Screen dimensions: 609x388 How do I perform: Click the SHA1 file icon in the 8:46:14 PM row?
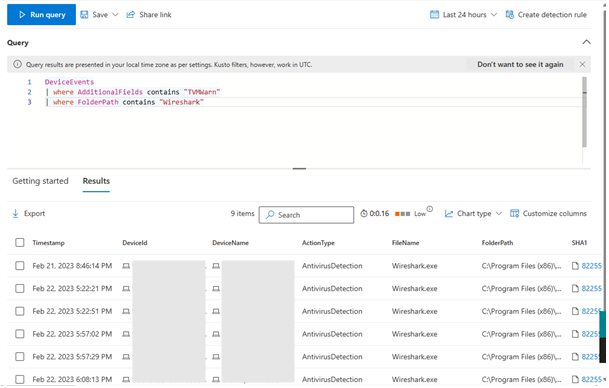point(575,266)
